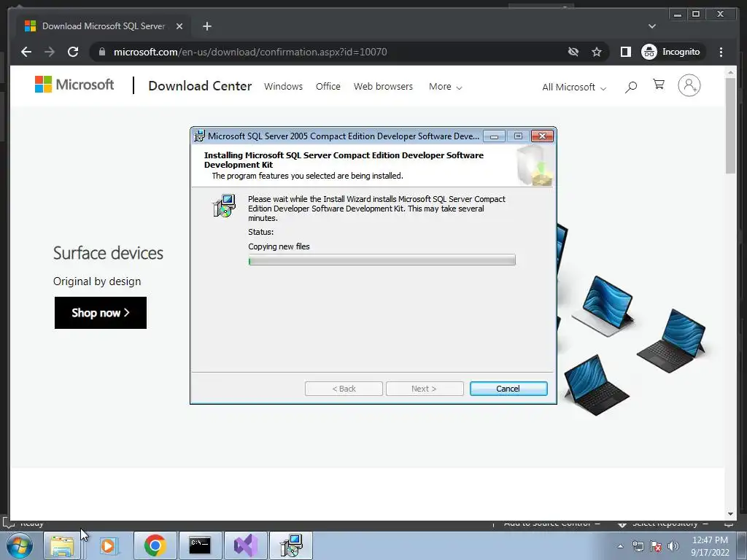Click the Cancel button in installer
The width and height of the screenshot is (747, 560).
[x=508, y=389]
